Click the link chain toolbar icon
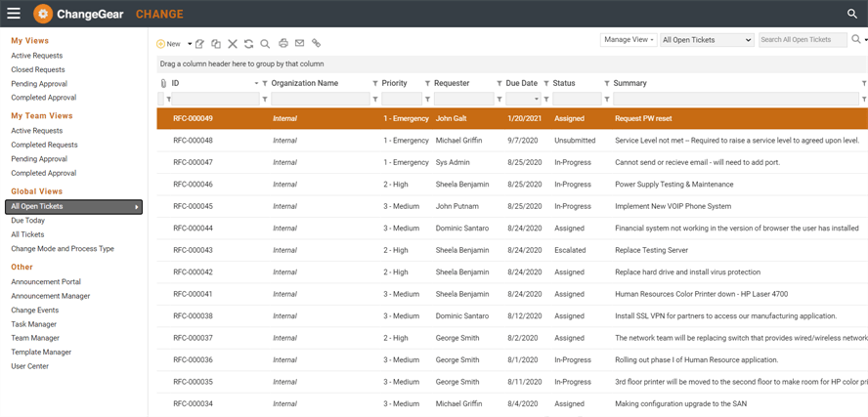Image resolution: width=868 pixels, height=417 pixels. click(316, 44)
